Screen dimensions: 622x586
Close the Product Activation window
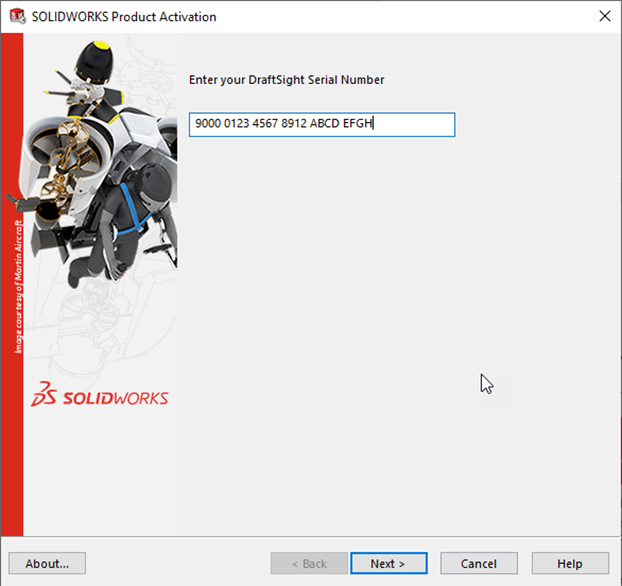[605, 16]
